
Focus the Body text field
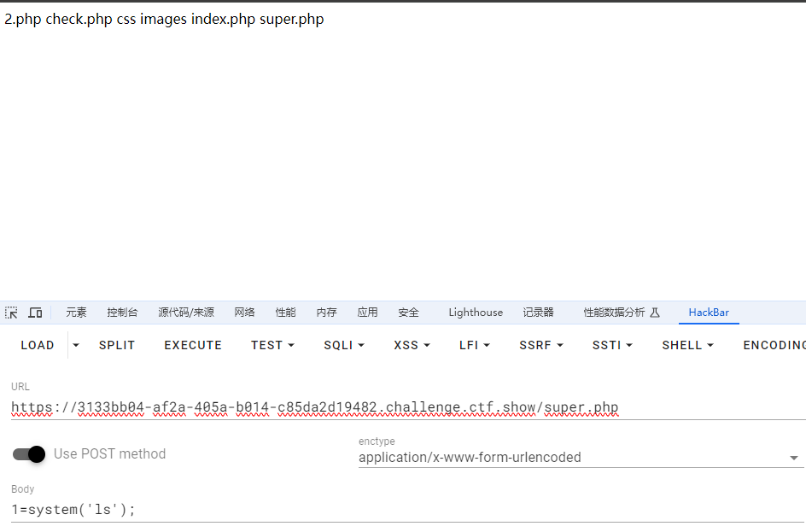pyautogui.click(x=401, y=510)
